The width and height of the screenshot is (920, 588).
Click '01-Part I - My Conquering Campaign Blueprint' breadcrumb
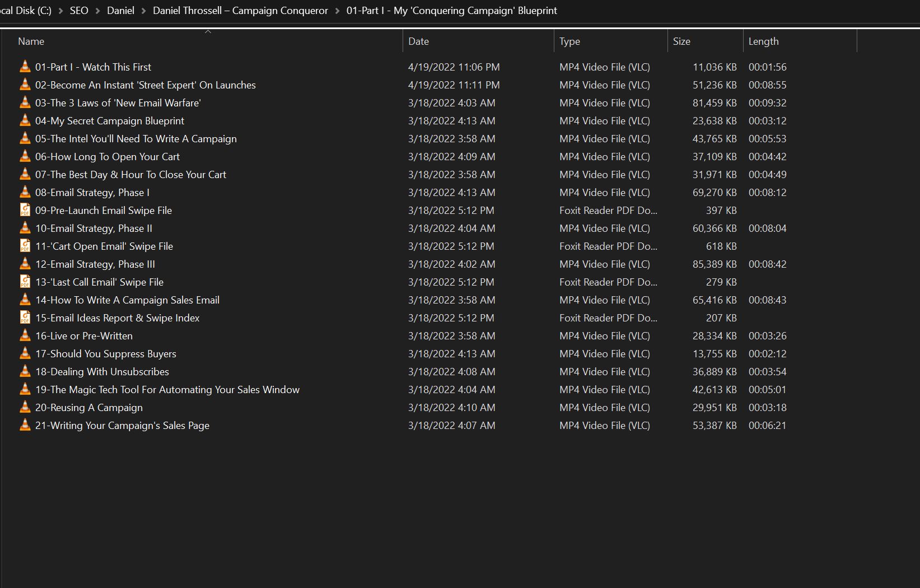[x=451, y=11]
